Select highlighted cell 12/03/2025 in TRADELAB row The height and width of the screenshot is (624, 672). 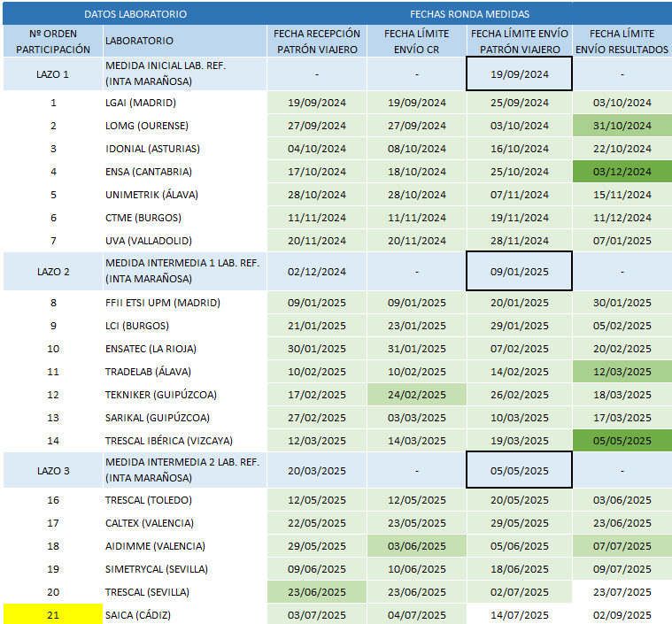click(622, 372)
